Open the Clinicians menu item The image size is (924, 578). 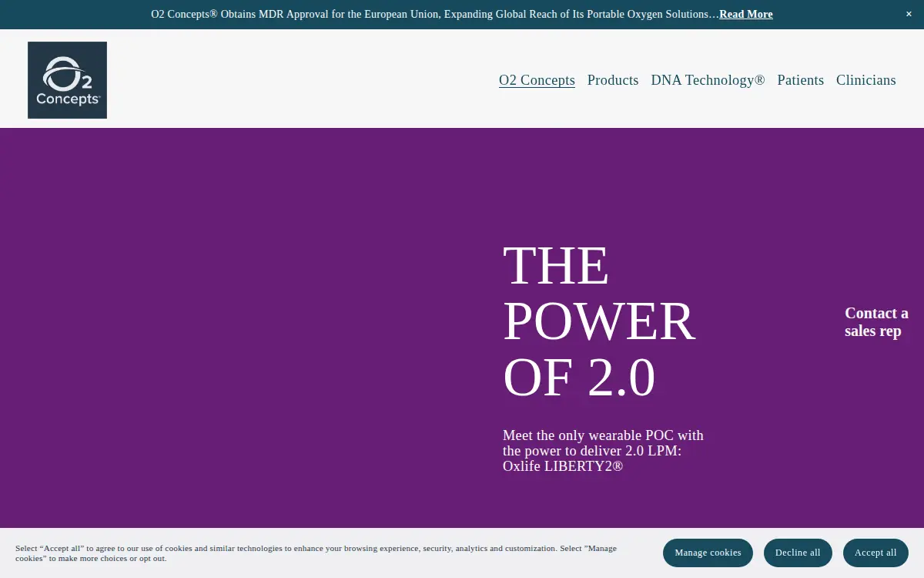tap(866, 80)
